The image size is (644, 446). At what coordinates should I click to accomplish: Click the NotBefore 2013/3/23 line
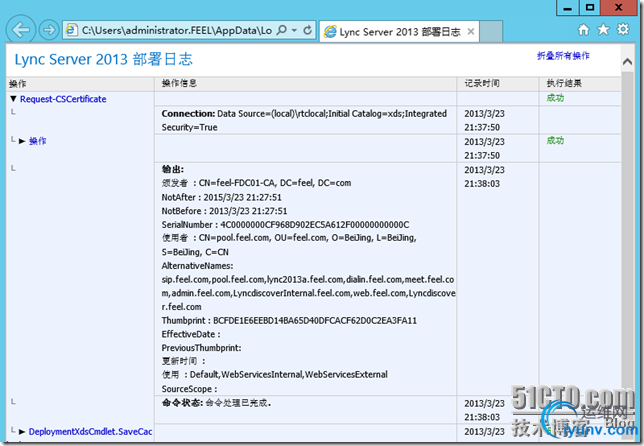(x=224, y=211)
